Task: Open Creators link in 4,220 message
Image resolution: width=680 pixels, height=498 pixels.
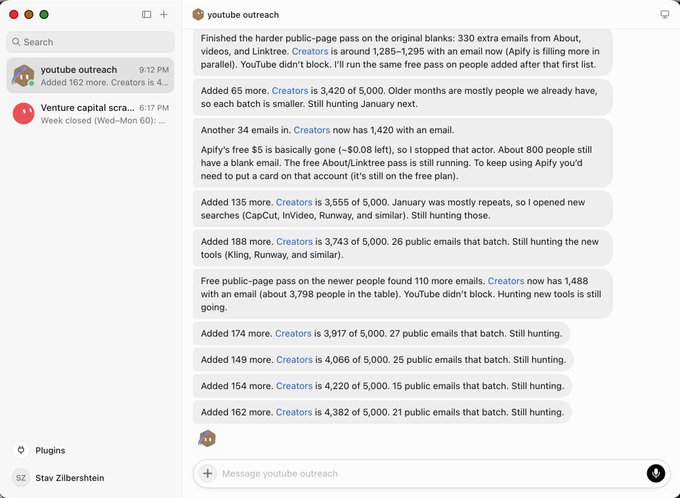Action: 294,386
